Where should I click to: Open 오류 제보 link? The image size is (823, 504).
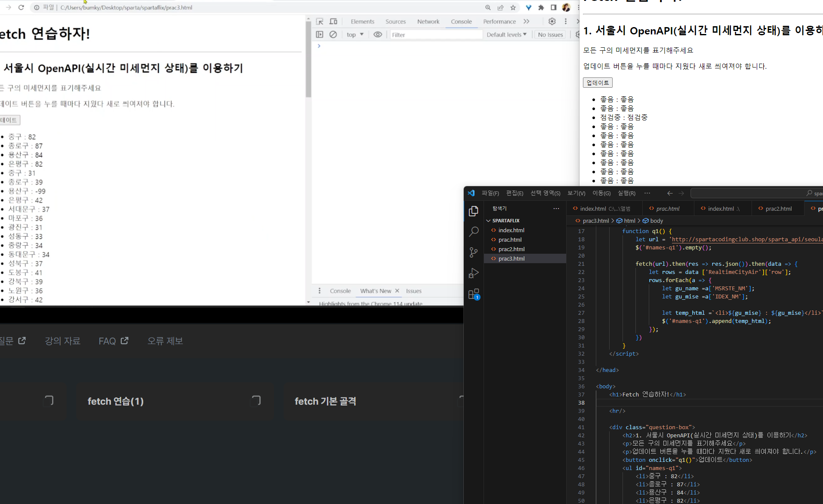(x=165, y=341)
